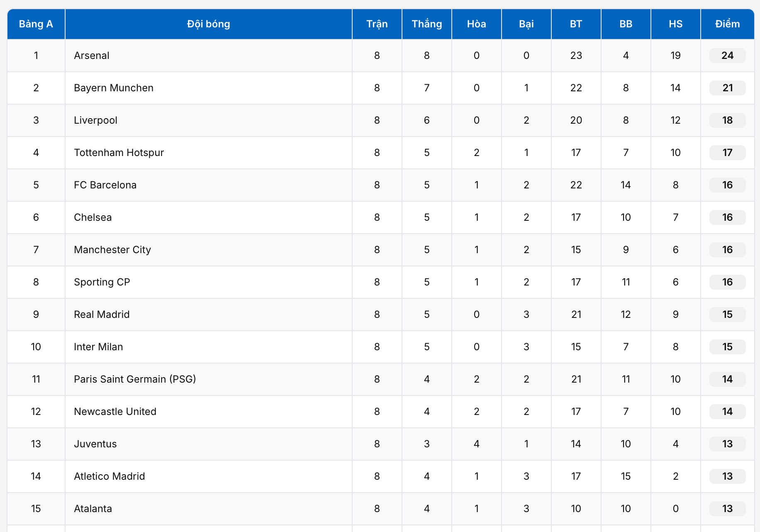Click the Điểm column header
The width and height of the screenshot is (760, 532).
(727, 24)
